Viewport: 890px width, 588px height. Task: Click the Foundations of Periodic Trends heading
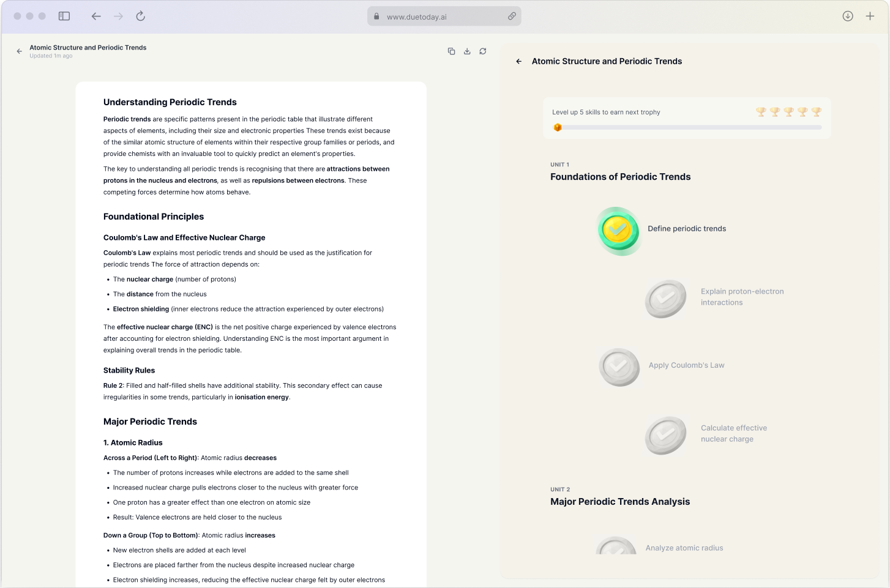coord(620,177)
